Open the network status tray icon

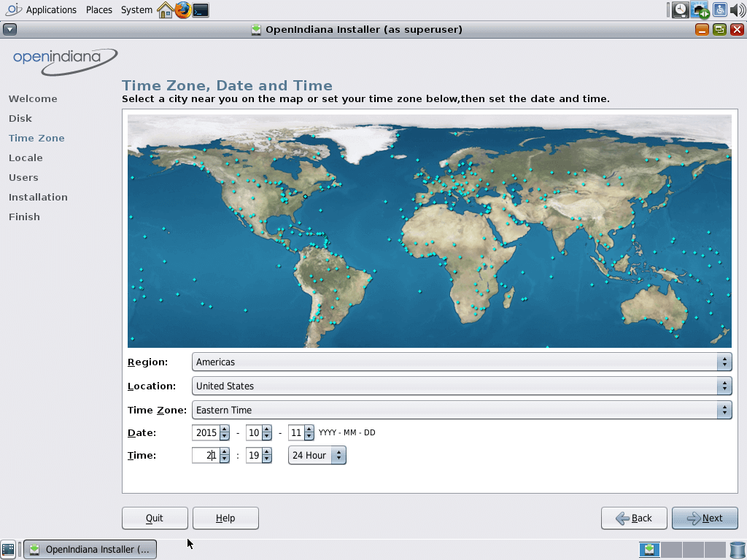[x=700, y=10]
